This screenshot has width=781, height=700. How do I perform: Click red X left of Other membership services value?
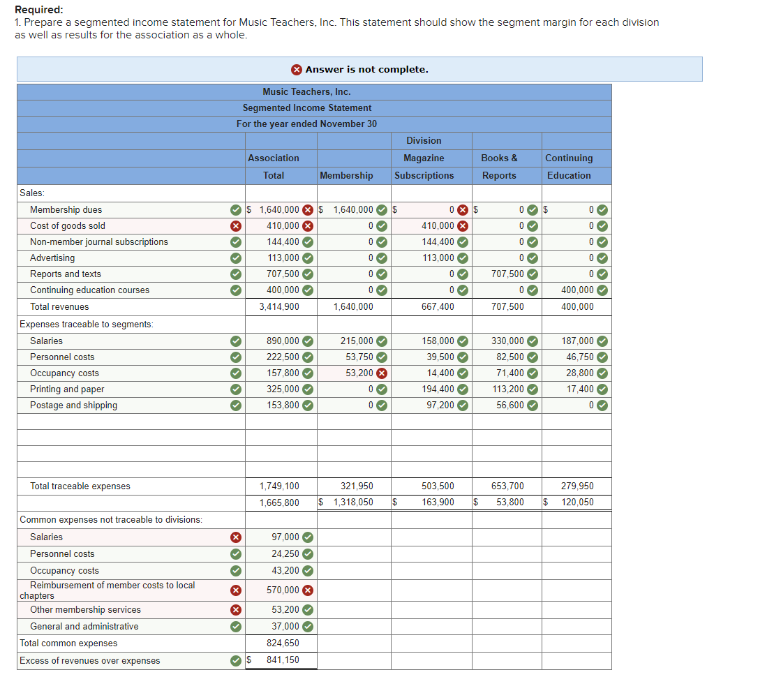click(x=236, y=610)
